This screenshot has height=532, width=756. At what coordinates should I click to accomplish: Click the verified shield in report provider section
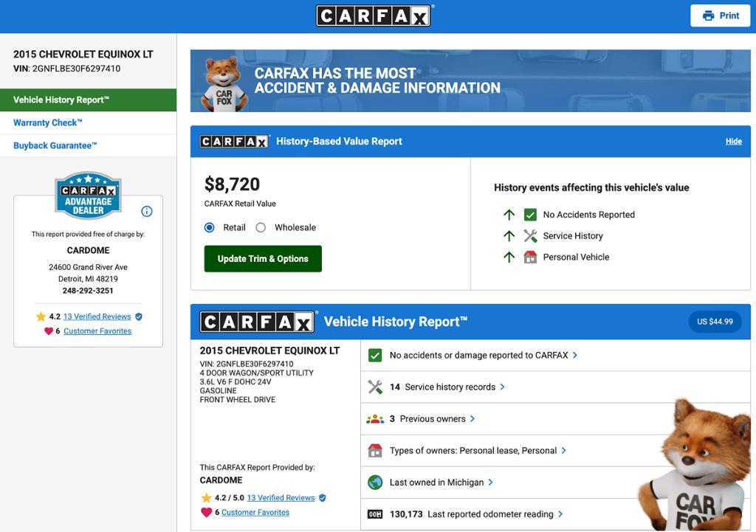tap(323, 498)
